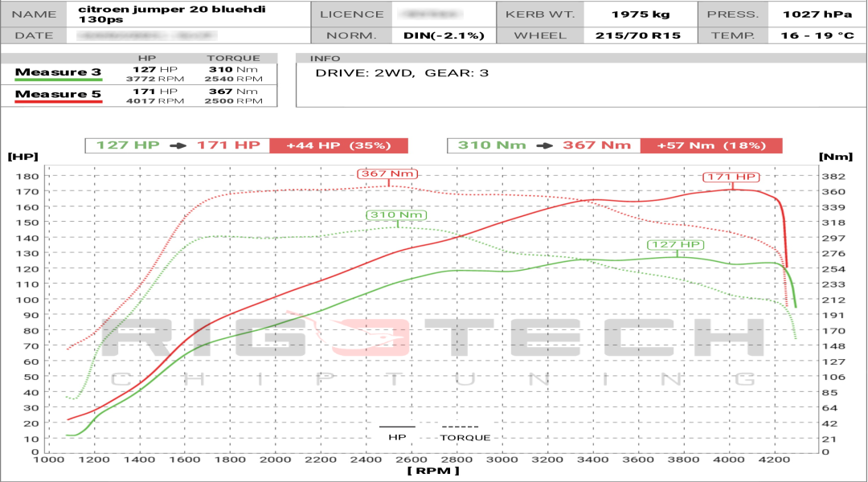Click the TEMP. field label
The width and height of the screenshot is (868, 482).
click(x=733, y=35)
